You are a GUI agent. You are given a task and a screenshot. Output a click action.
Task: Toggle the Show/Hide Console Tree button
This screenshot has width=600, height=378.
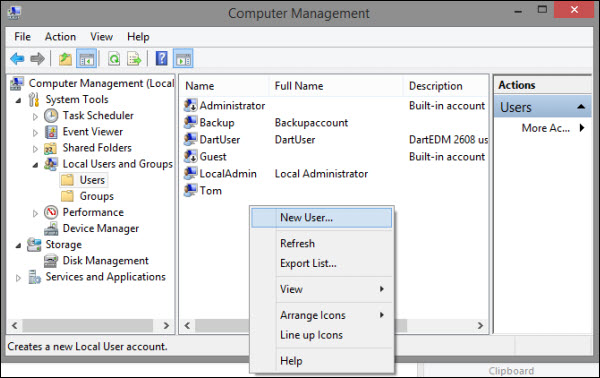tap(86, 59)
